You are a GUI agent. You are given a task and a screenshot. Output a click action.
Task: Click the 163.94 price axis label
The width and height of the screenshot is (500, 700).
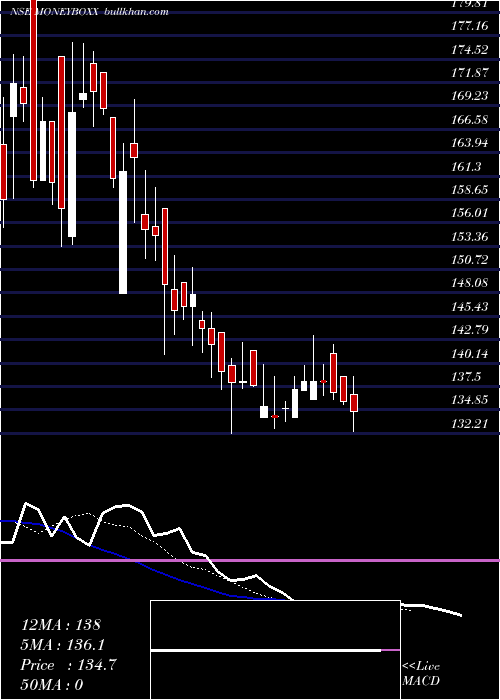470,143
